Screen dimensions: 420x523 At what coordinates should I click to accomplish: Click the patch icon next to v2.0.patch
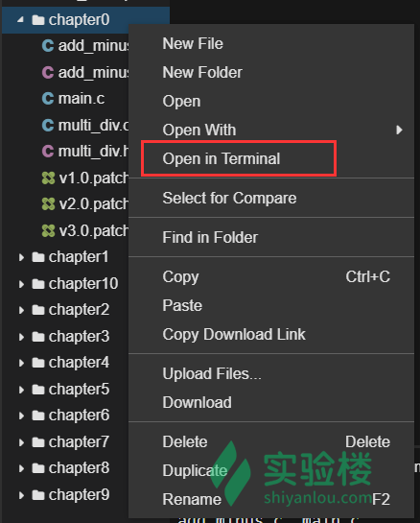(x=48, y=204)
